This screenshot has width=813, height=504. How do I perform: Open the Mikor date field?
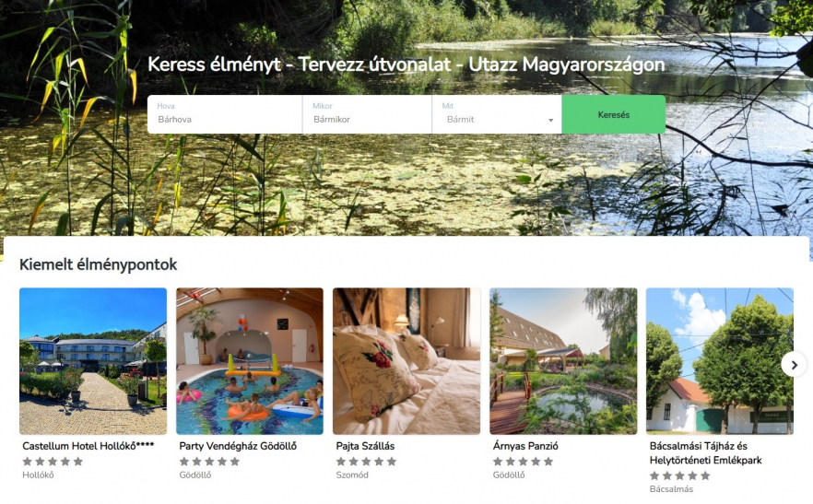click(x=367, y=114)
